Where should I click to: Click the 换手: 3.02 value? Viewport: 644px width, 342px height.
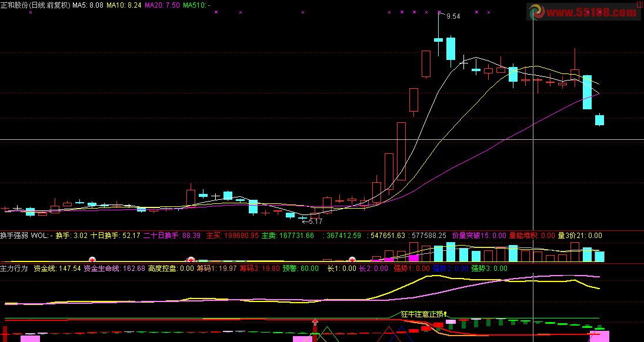click(x=72, y=236)
